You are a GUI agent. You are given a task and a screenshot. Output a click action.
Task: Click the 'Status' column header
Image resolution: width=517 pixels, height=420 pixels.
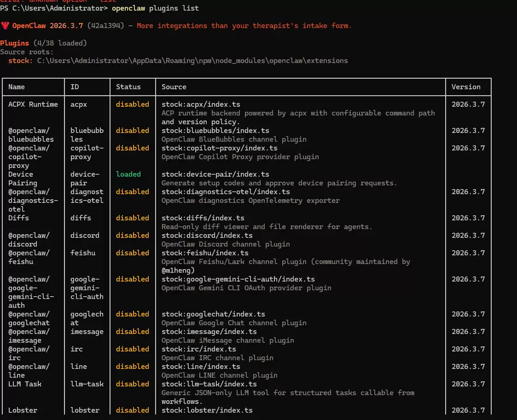[x=128, y=86]
